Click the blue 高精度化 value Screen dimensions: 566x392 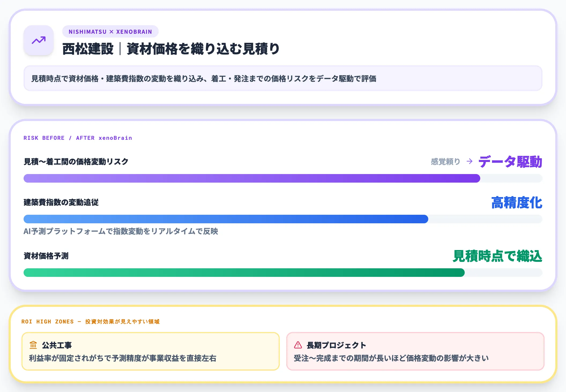[x=517, y=202]
